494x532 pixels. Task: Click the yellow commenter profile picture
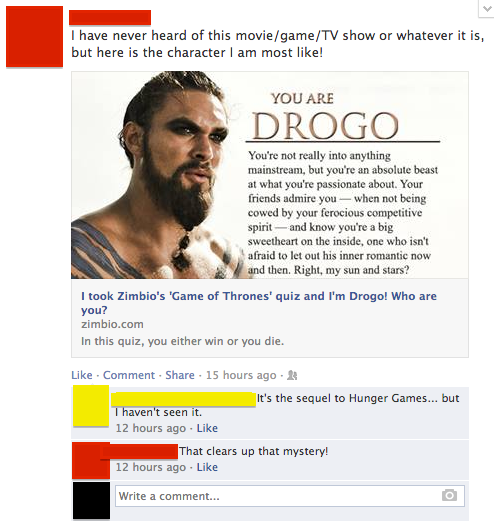tap(91, 405)
